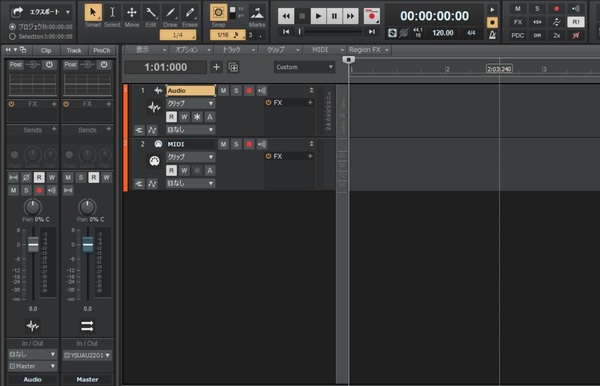Open Audio track input なし dropdown
The height and width of the screenshot is (386, 600).
click(x=191, y=130)
